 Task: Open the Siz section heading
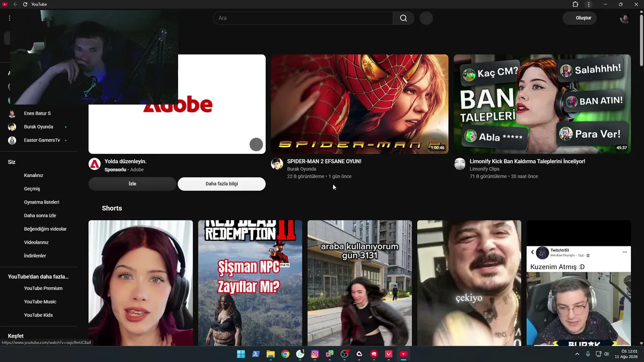pyautogui.click(x=12, y=162)
